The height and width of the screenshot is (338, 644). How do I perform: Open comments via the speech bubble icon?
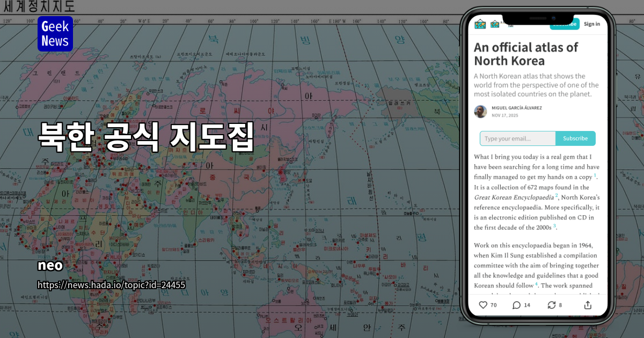(517, 305)
